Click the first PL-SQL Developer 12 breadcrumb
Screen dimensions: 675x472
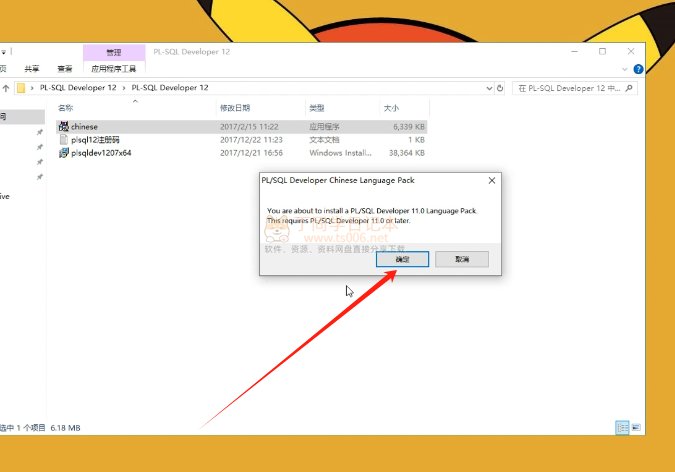(x=78, y=88)
